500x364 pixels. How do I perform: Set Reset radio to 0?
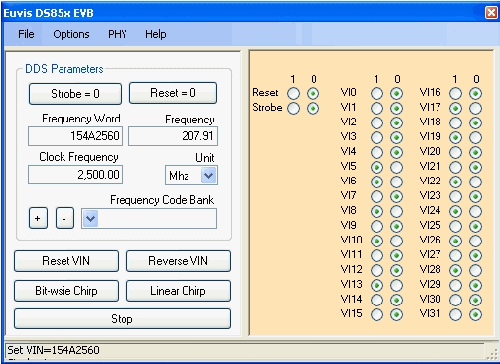pyautogui.click(x=313, y=93)
